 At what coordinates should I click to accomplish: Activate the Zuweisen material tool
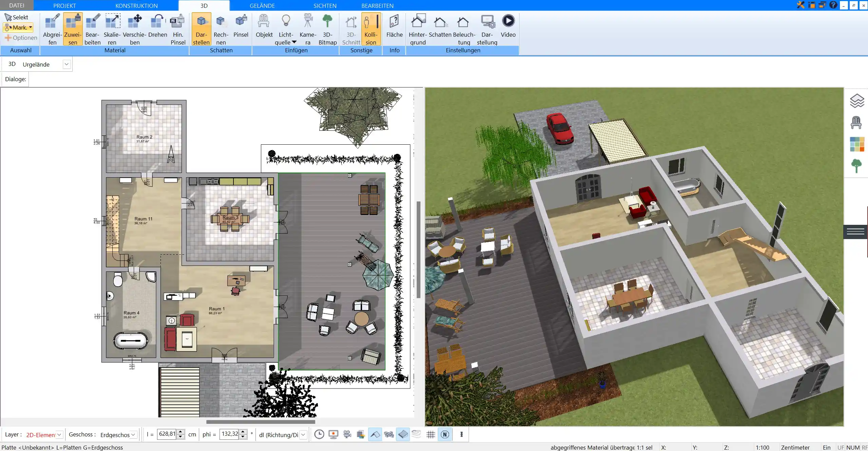pos(73,29)
